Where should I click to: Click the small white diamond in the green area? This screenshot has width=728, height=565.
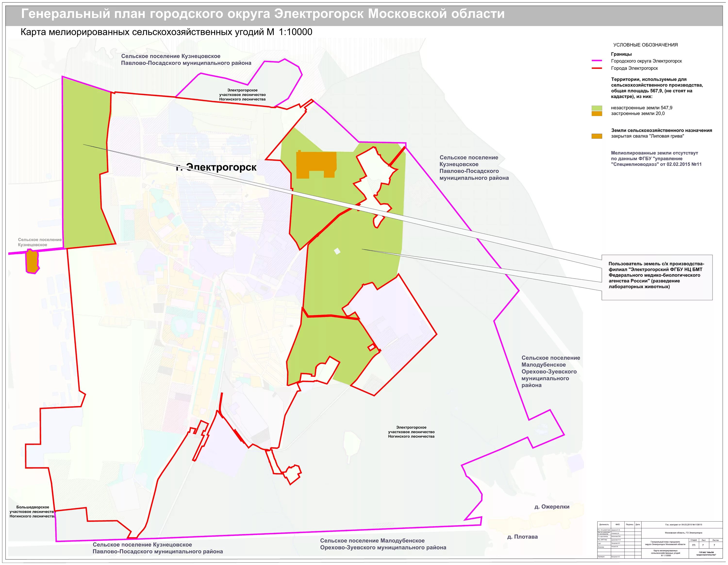point(337,251)
